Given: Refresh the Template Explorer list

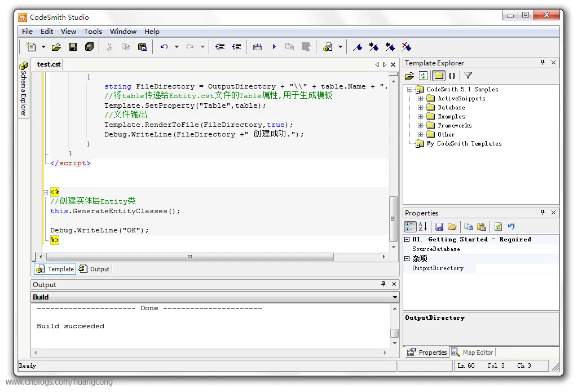Looking at the screenshot, I should 423,76.
